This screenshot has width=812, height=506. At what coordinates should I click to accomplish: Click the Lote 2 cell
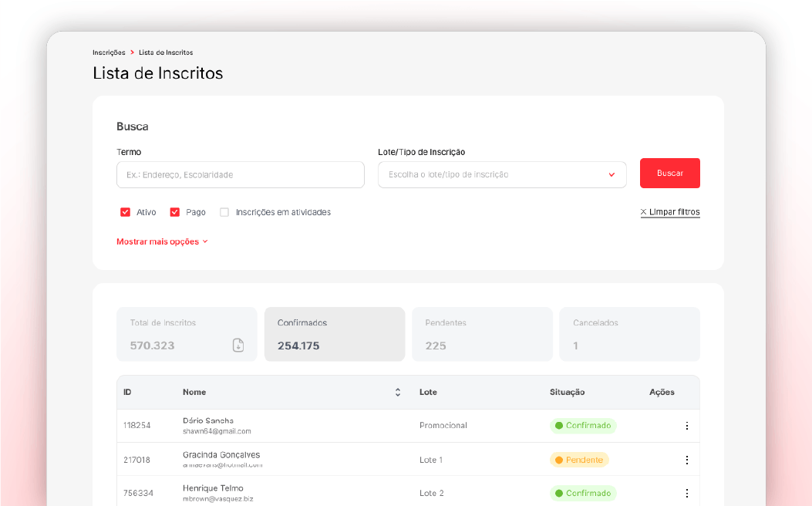[431, 493]
